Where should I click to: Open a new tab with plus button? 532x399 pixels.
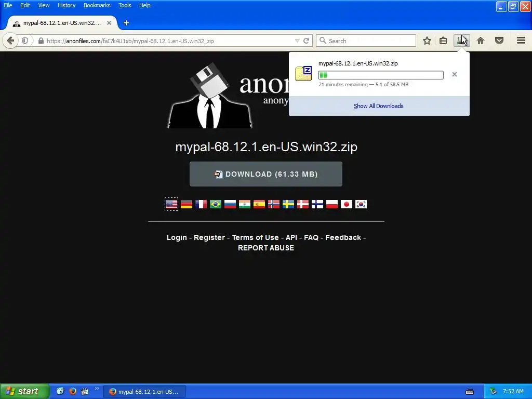(x=126, y=23)
